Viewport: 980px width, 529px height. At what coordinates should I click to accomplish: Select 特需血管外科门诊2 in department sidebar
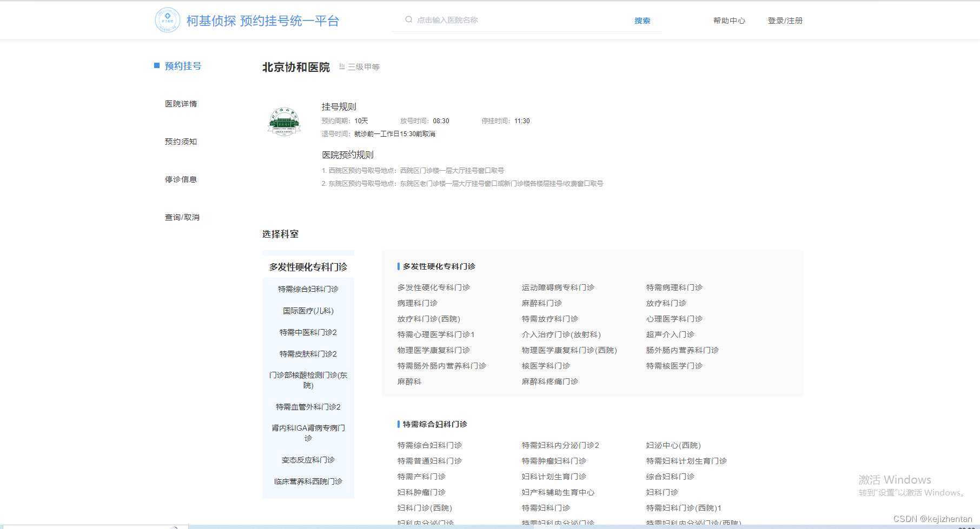(308, 407)
